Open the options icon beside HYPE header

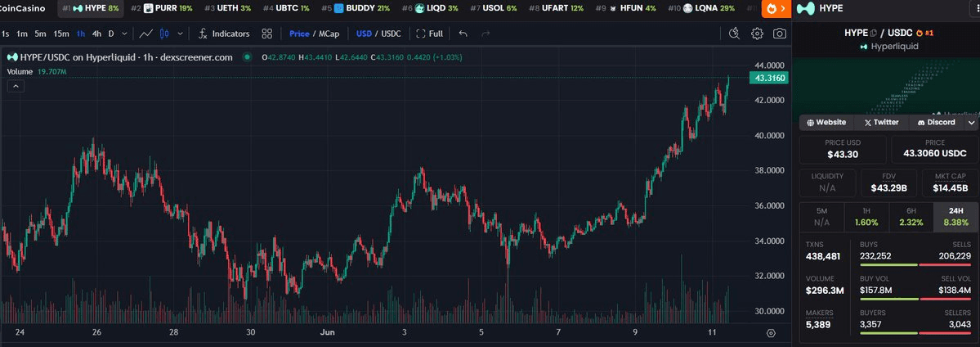[x=973, y=8]
